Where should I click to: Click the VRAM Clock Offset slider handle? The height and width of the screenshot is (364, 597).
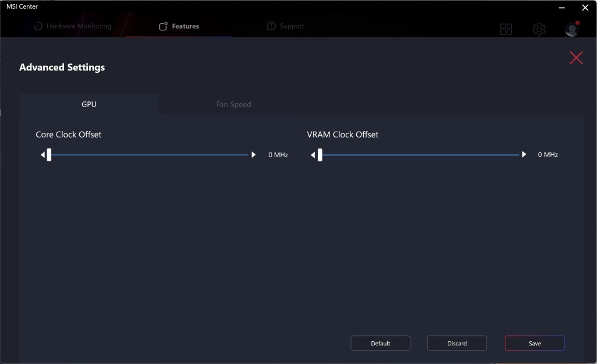click(x=320, y=155)
